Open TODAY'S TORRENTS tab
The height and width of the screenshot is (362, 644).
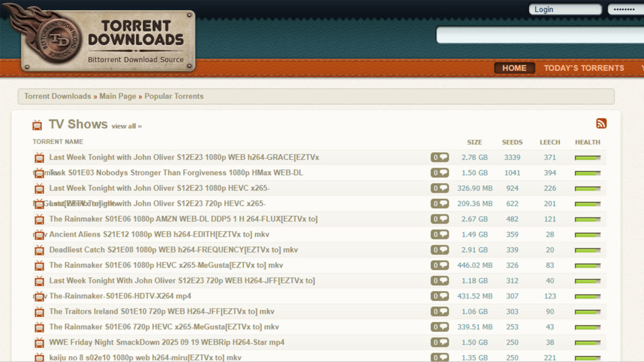tap(584, 68)
